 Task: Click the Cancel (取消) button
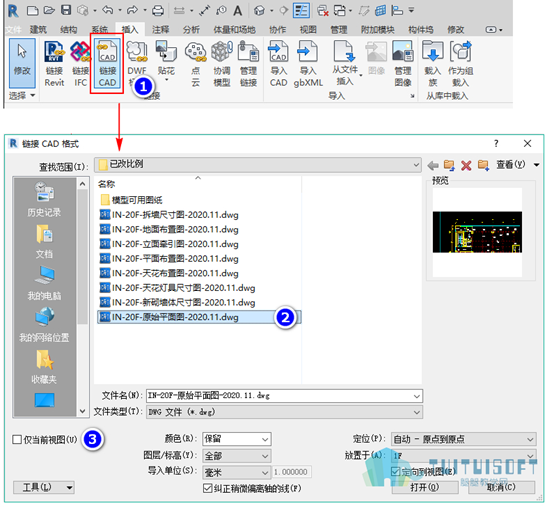tap(501, 488)
